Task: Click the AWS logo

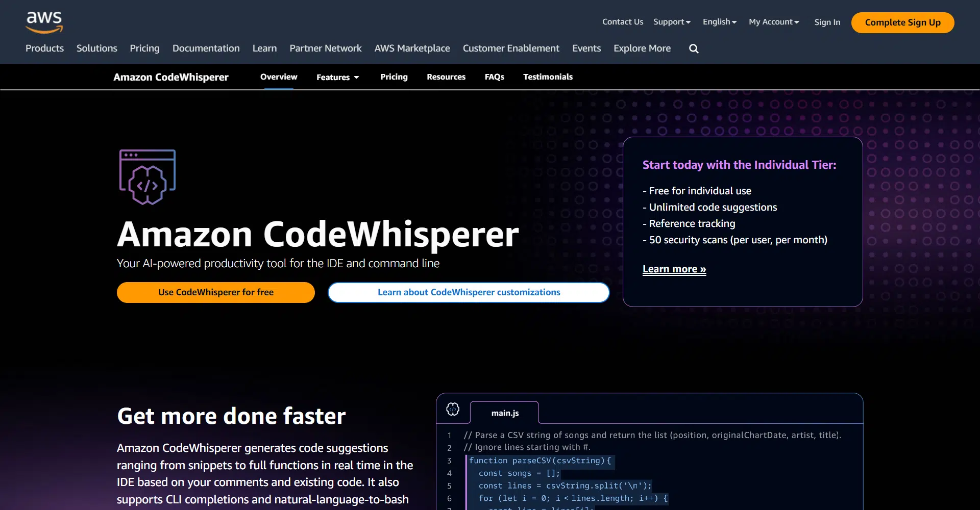Action: [44, 22]
